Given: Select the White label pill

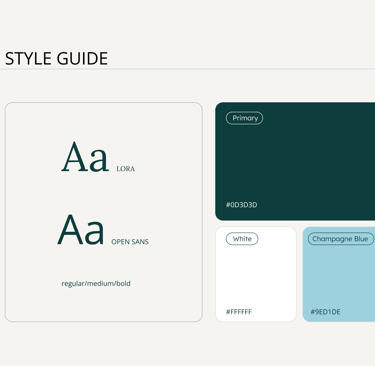Looking at the screenshot, I should tap(242, 239).
